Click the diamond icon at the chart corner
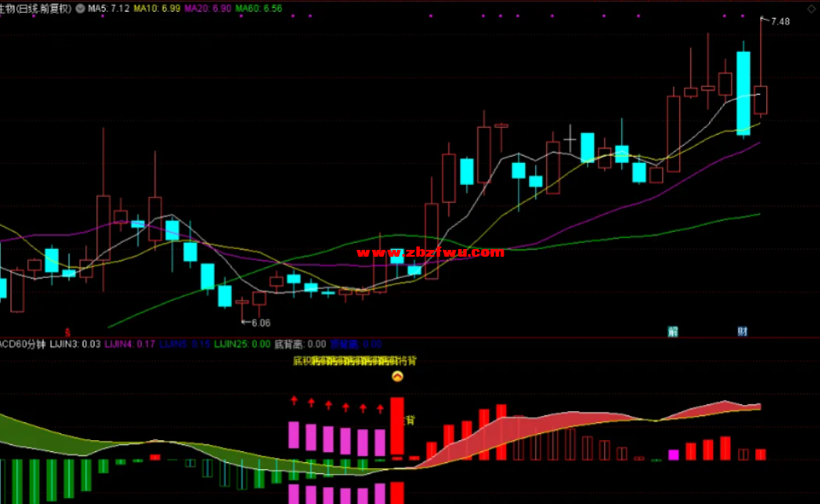820x504 pixels. tap(811, 9)
